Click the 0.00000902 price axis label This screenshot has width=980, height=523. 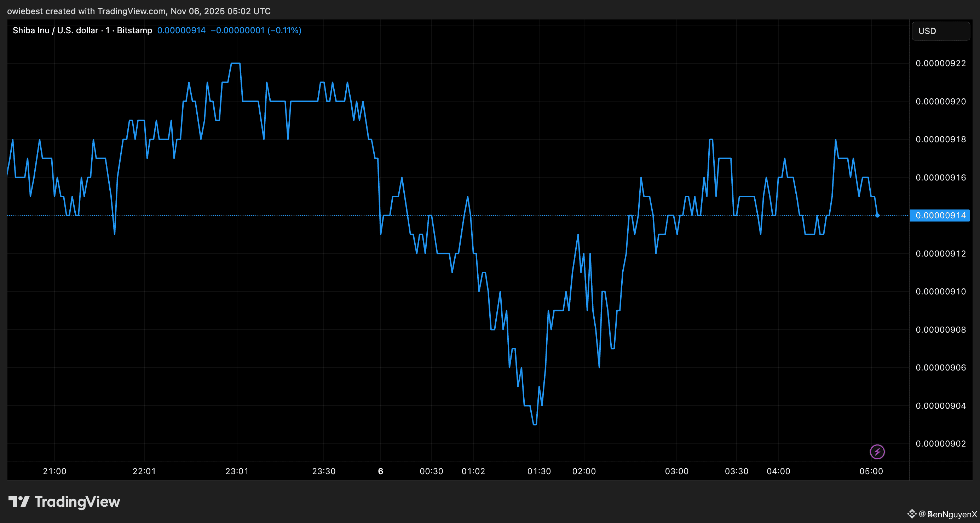[940, 443]
